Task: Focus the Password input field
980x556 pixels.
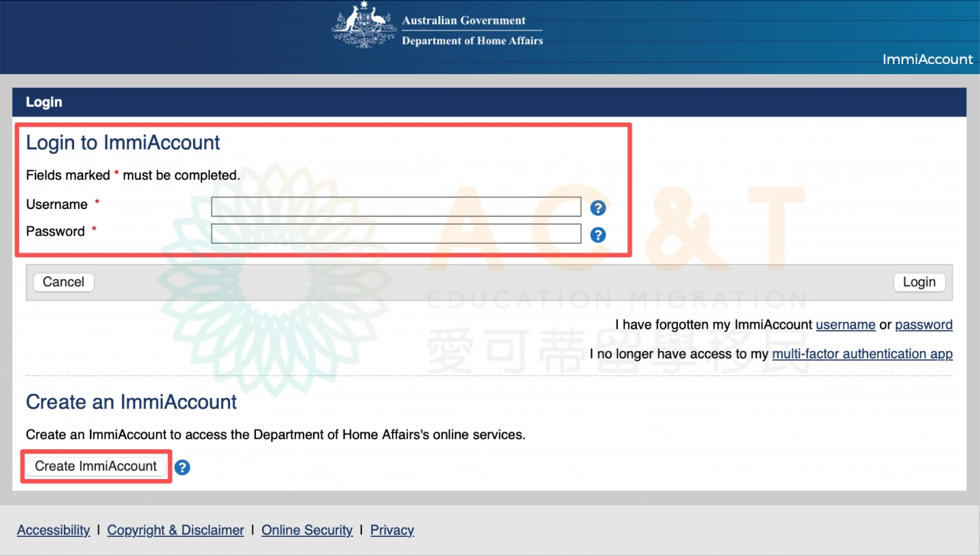Action: tap(396, 233)
